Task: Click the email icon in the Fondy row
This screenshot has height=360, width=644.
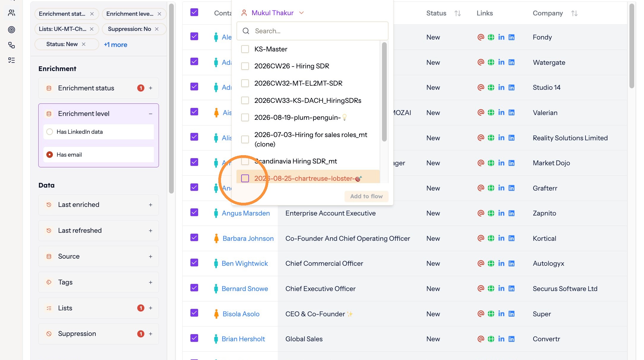Action: click(x=481, y=37)
